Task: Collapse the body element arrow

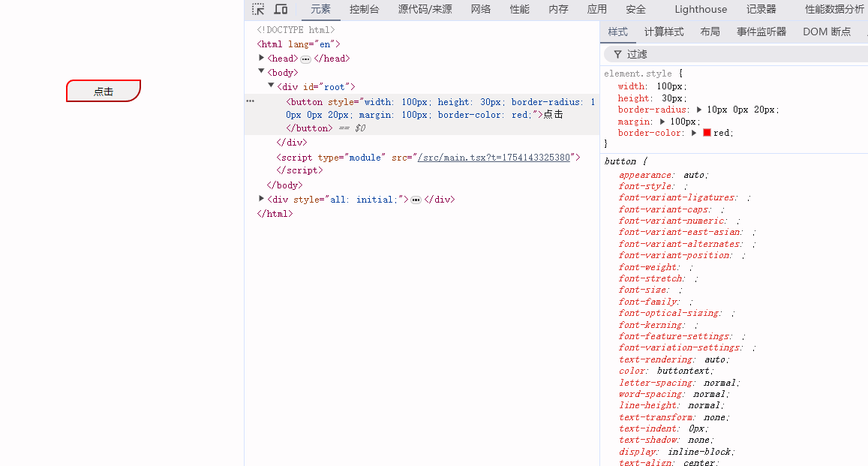Action: click(x=261, y=71)
